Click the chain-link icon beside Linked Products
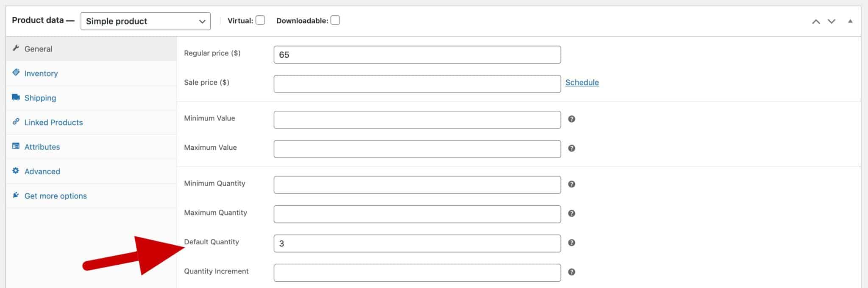The width and height of the screenshot is (868, 288). [16, 122]
